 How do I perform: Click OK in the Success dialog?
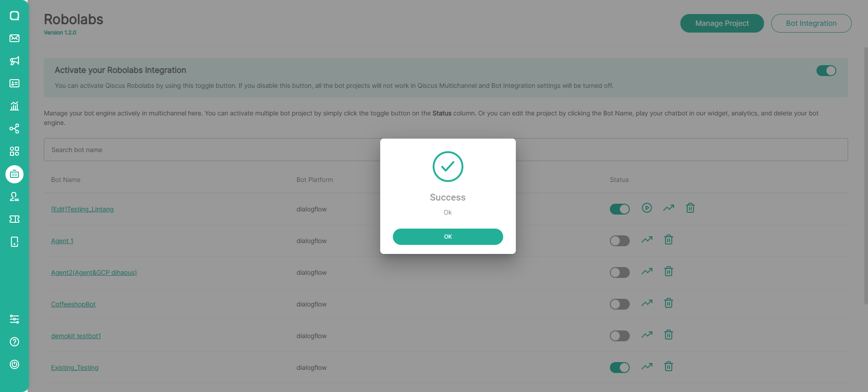pos(448,237)
